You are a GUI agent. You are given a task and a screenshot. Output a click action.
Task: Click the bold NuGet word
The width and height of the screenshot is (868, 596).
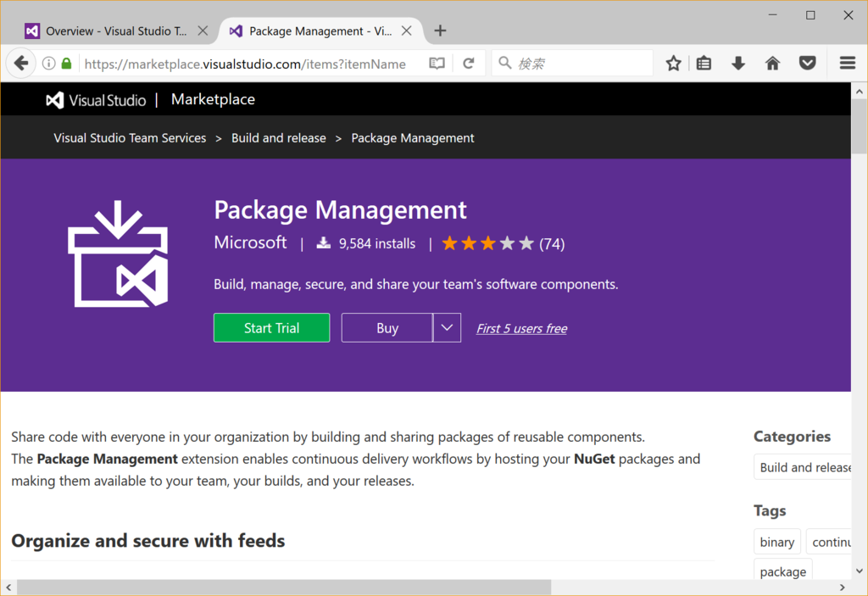[594, 460]
